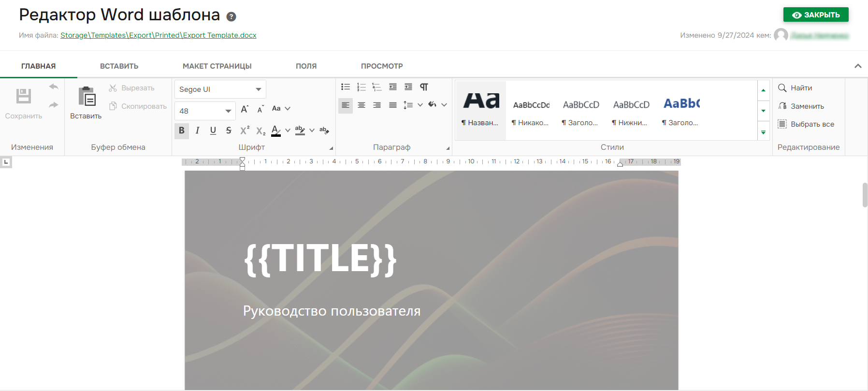Click the paragraph shading paint bucket icon

pos(433,104)
